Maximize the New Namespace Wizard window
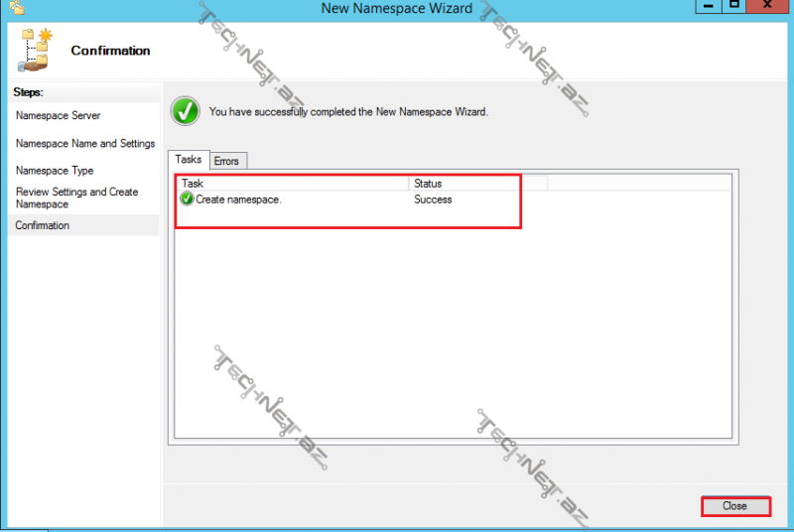 (733, 5)
